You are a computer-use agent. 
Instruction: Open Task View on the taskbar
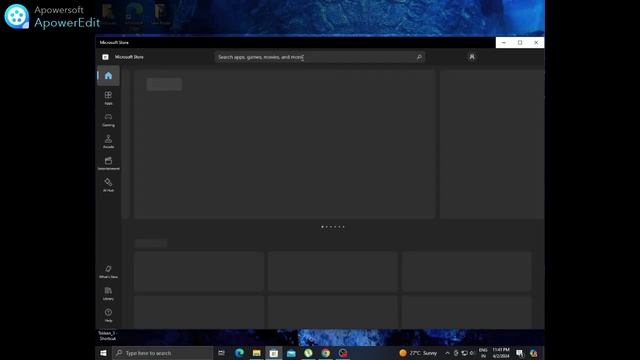point(221,353)
